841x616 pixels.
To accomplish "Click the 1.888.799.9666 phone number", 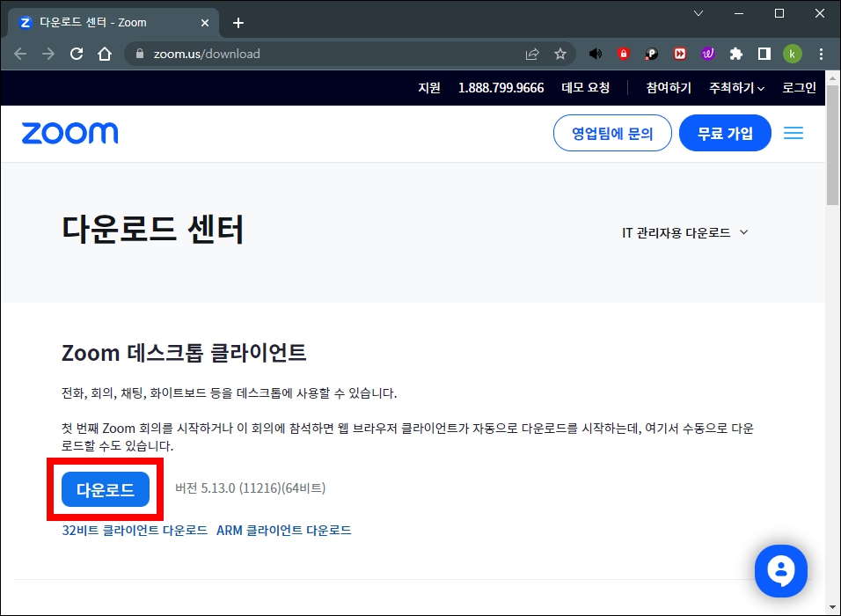I will point(501,88).
